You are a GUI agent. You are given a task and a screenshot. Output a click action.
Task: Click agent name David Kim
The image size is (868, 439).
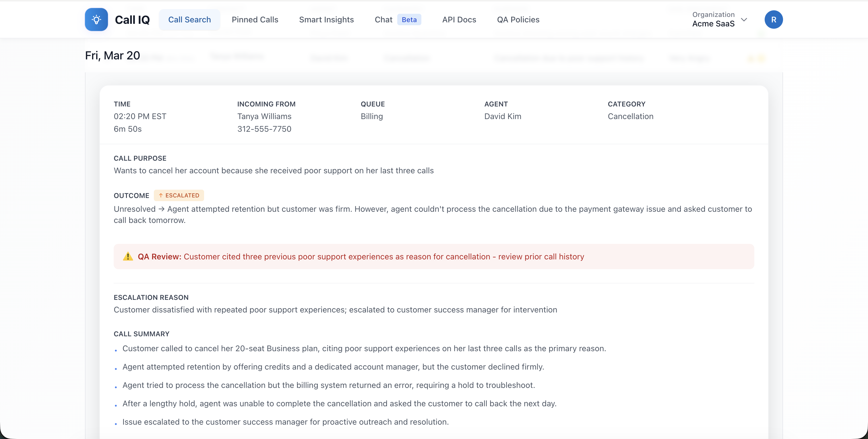pyautogui.click(x=502, y=116)
